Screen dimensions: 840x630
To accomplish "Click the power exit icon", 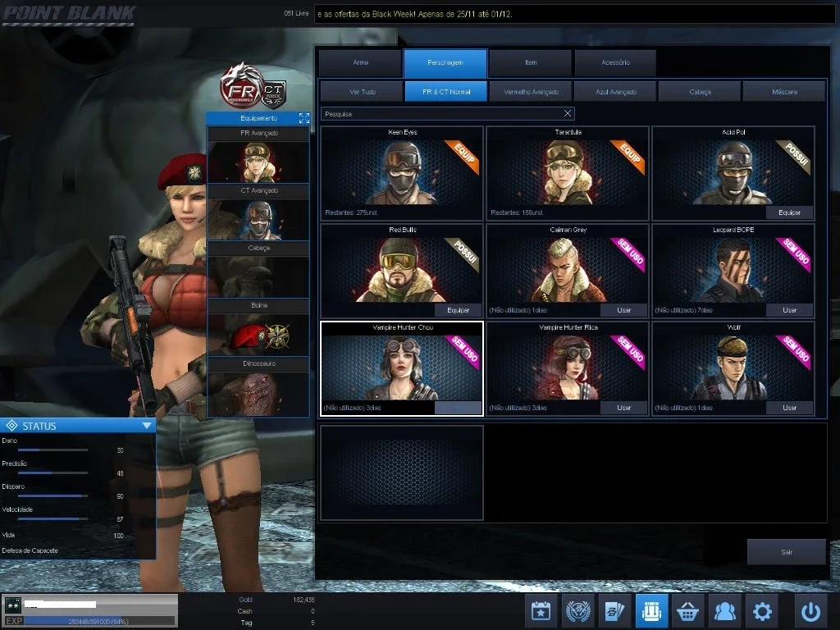I will pyautogui.click(x=810, y=610).
